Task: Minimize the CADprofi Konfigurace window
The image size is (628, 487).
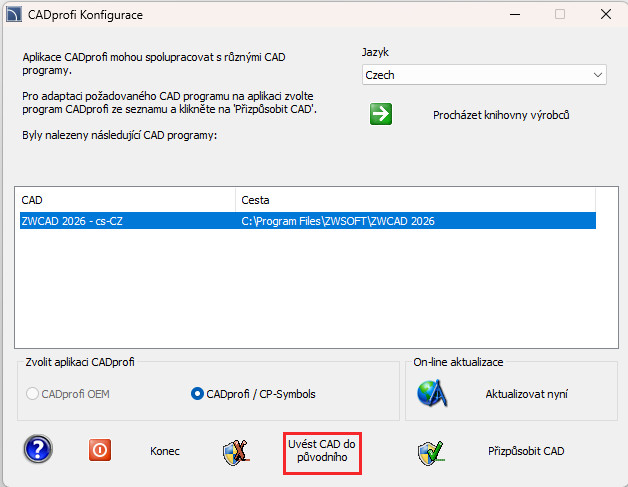Action: pos(515,14)
